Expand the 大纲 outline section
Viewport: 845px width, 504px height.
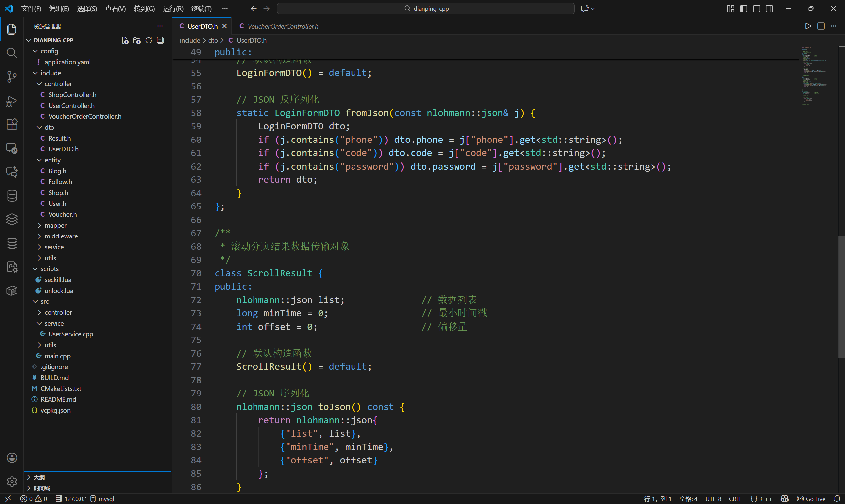[39, 477]
